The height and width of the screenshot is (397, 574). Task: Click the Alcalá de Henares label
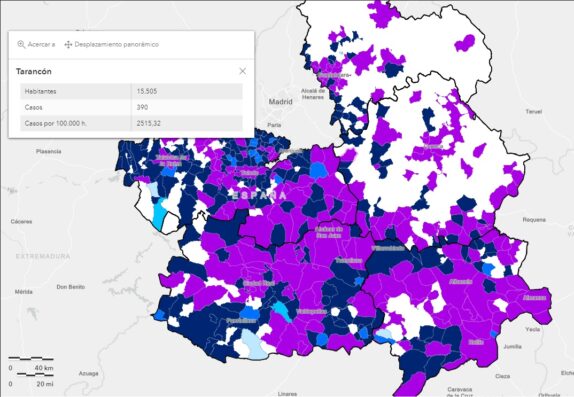[x=313, y=94]
